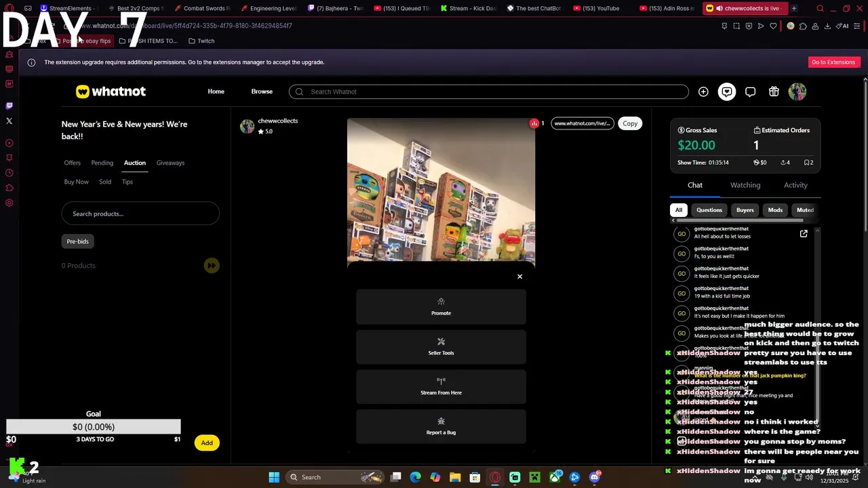Click the red live viewers indicator
Viewport: 868px width, 488px height.
(x=534, y=123)
